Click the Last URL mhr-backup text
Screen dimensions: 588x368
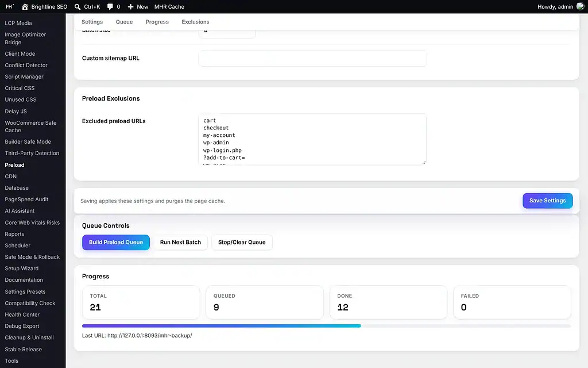[x=137, y=335]
